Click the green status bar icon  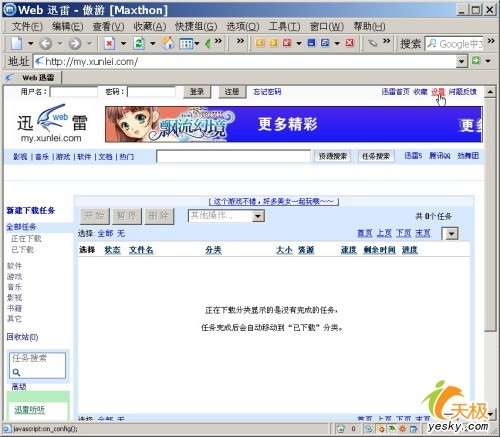coord(392,429)
